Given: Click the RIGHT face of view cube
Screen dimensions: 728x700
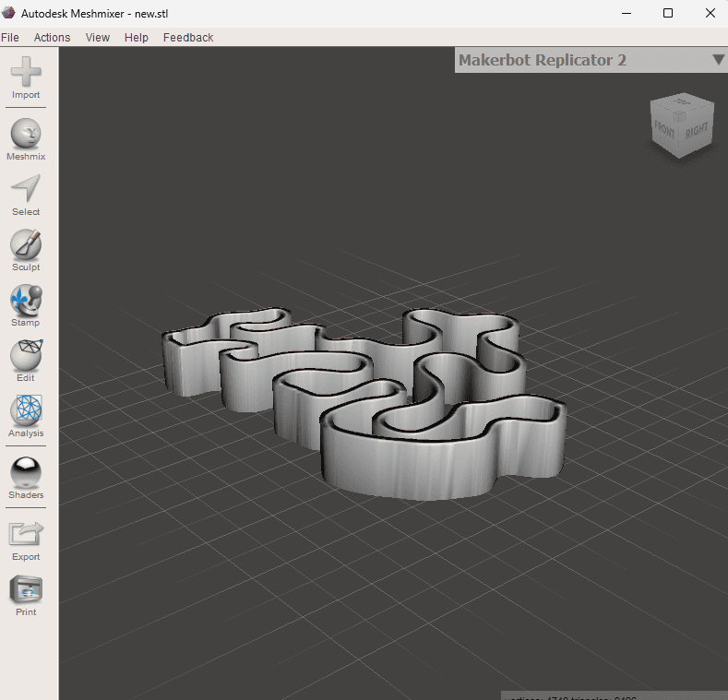Looking at the screenshot, I should [x=697, y=132].
